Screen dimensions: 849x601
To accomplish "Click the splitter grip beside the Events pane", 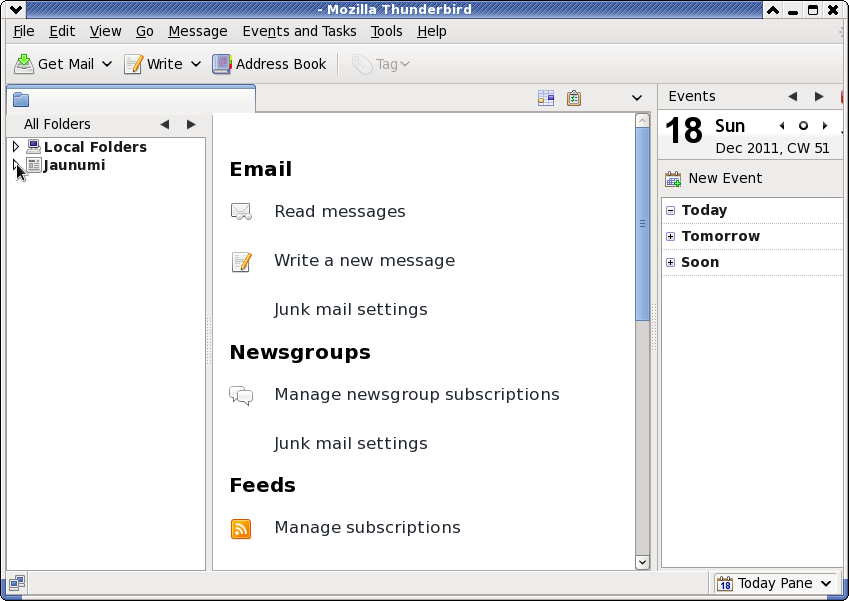I will click(x=654, y=327).
